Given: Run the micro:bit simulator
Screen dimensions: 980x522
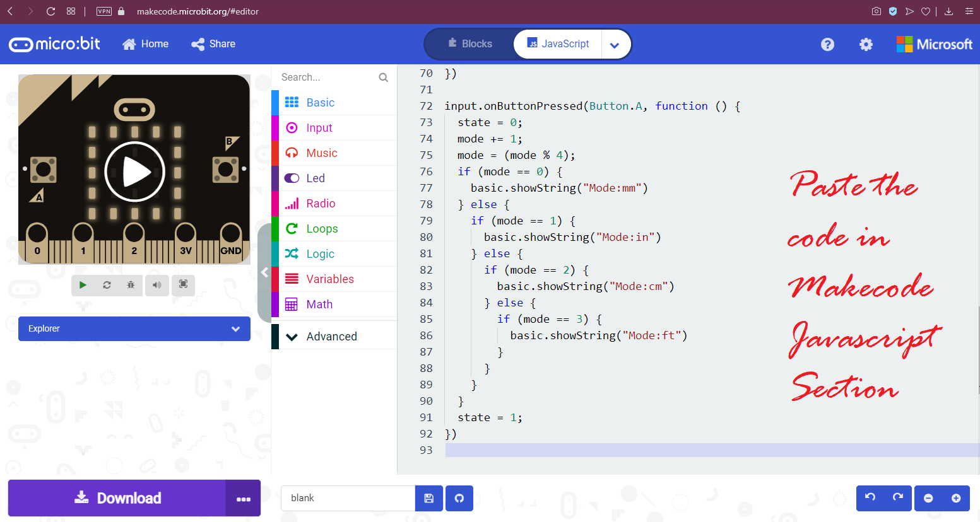Looking at the screenshot, I should [x=83, y=285].
